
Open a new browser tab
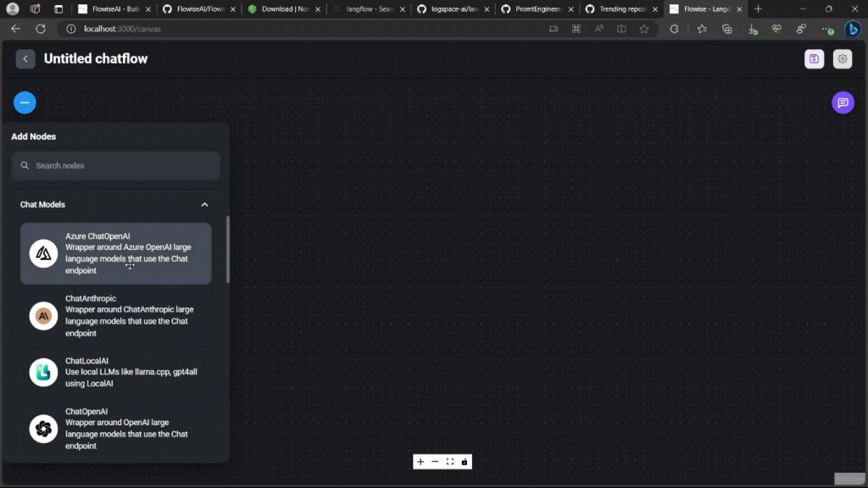coord(758,8)
